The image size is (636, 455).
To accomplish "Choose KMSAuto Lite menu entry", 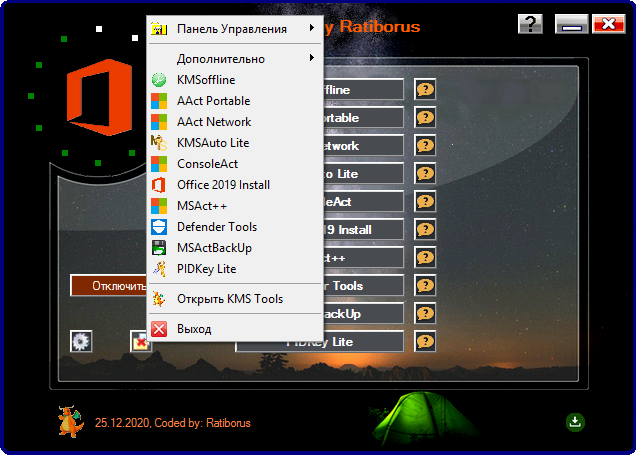I will pyautogui.click(x=213, y=143).
